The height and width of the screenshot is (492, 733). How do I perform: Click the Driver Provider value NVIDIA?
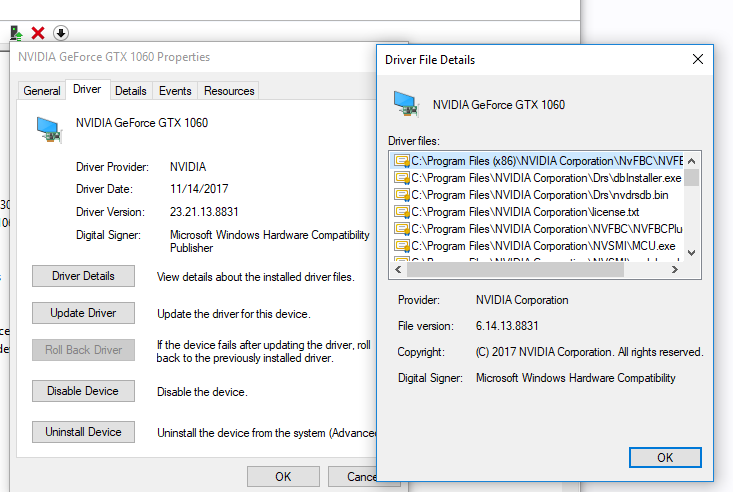pyautogui.click(x=188, y=167)
